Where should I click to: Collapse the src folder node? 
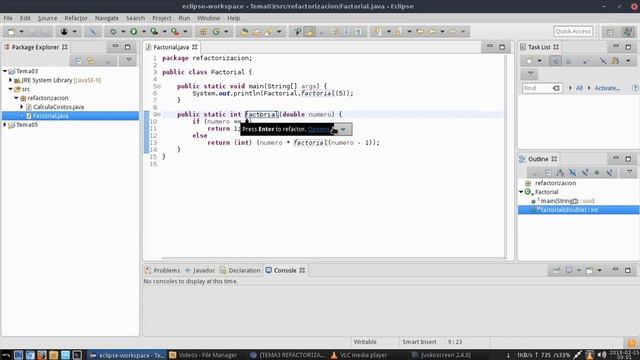pyautogui.click(x=11, y=89)
